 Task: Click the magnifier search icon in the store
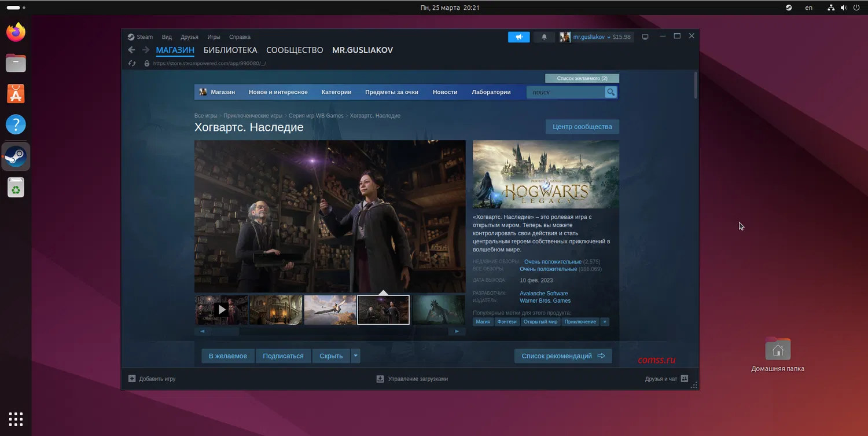click(x=610, y=92)
